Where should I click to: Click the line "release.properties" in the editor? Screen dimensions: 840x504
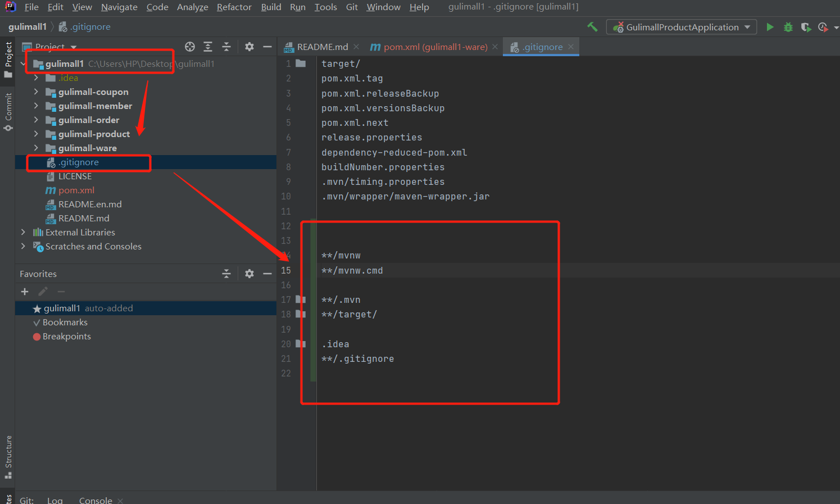(x=372, y=137)
